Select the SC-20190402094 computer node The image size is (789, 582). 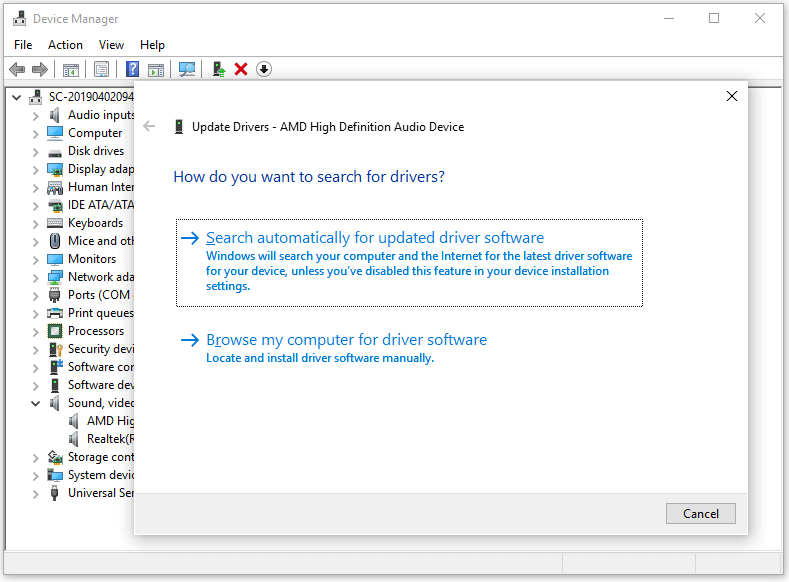pyautogui.click(x=91, y=97)
